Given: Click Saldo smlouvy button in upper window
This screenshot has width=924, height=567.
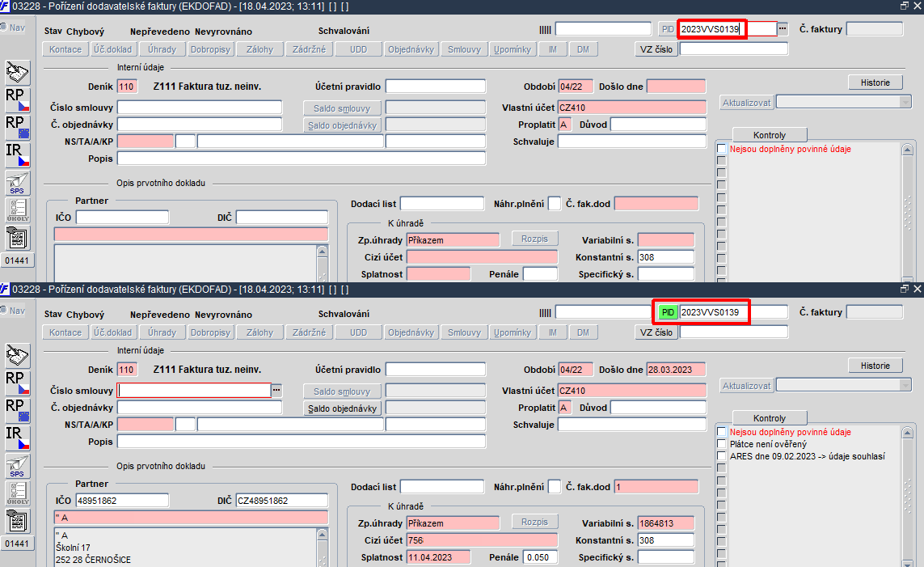Looking at the screenshot, I should click(x=343, y=108).
